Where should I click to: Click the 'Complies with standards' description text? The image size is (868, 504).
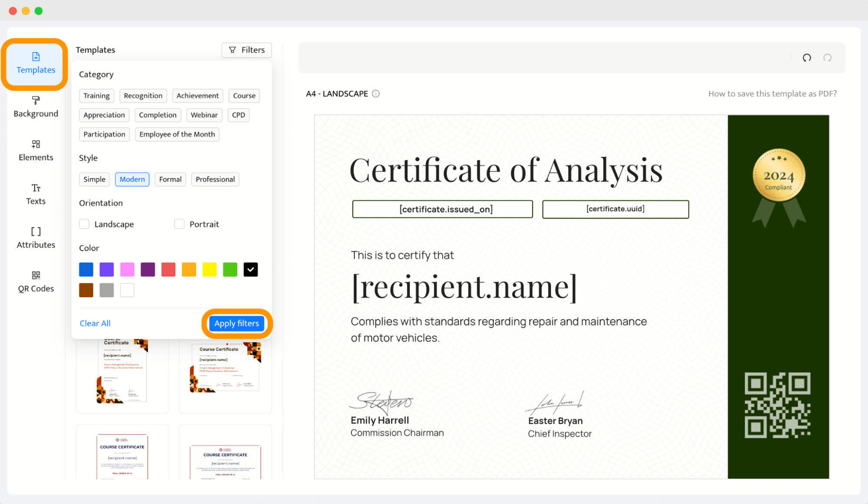coord(499,330)
